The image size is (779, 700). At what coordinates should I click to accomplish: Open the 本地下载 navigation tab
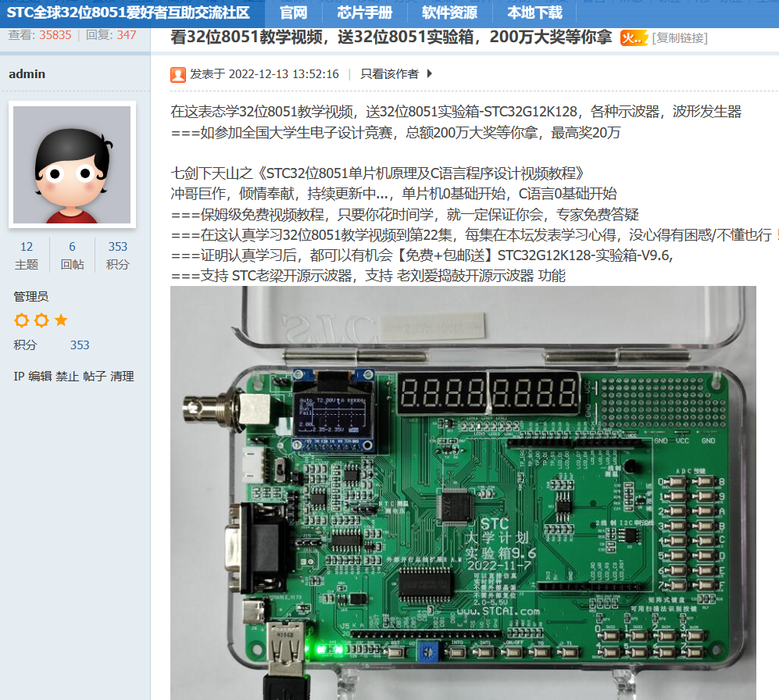click(x=534, y=12)
